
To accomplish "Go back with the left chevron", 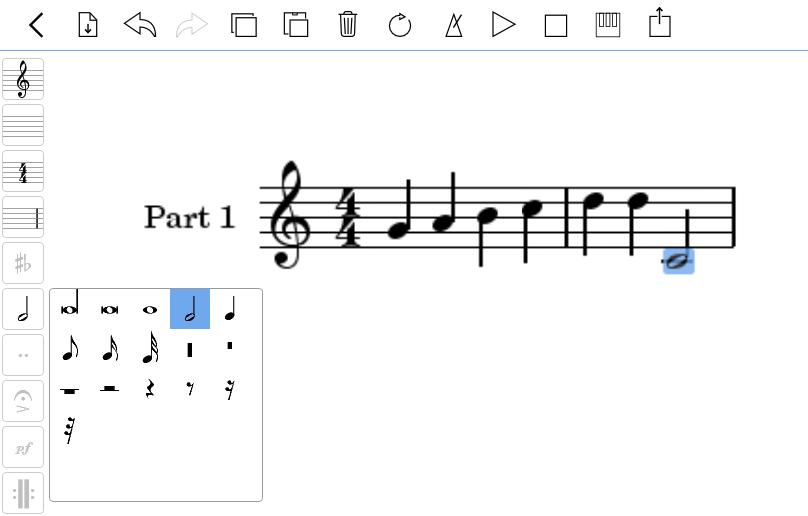I will (36, 25).
